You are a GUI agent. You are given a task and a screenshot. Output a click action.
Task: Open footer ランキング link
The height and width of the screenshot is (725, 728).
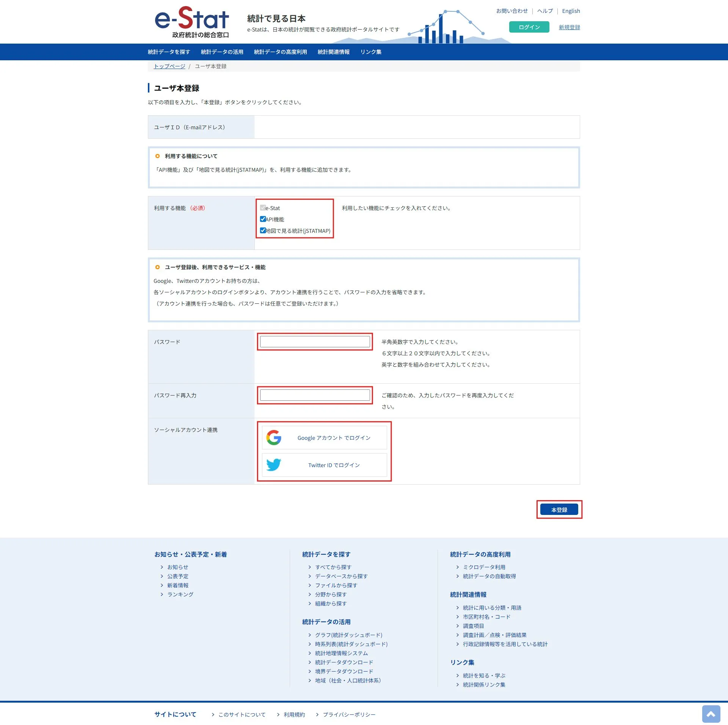coord(180,594)
